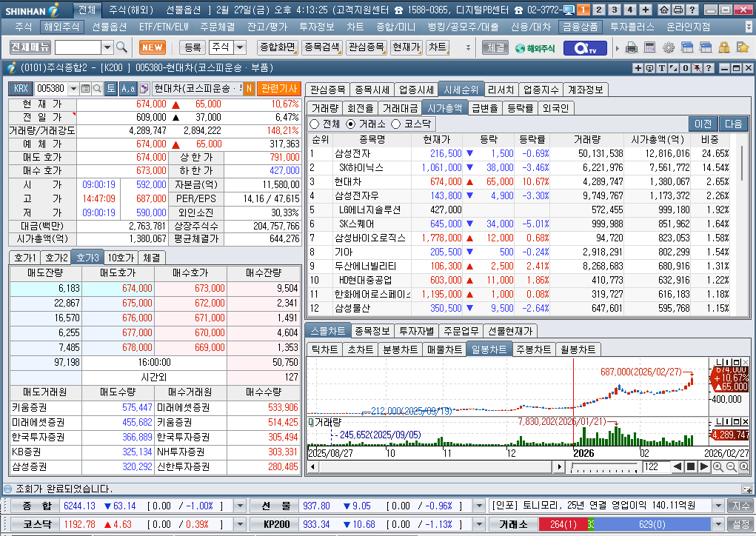Screen dimensions: 756x536
Task: Click the 다음 button
Action: point(733,124)
